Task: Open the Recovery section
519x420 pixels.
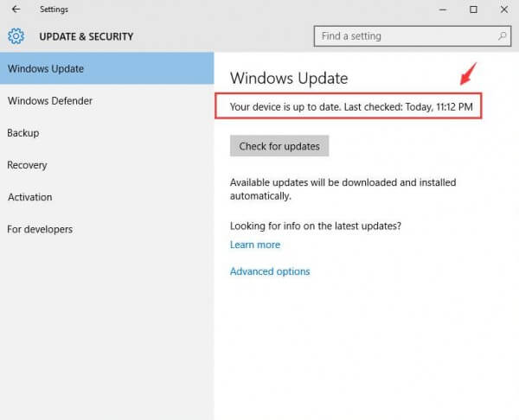Action: tap(107, 165)
